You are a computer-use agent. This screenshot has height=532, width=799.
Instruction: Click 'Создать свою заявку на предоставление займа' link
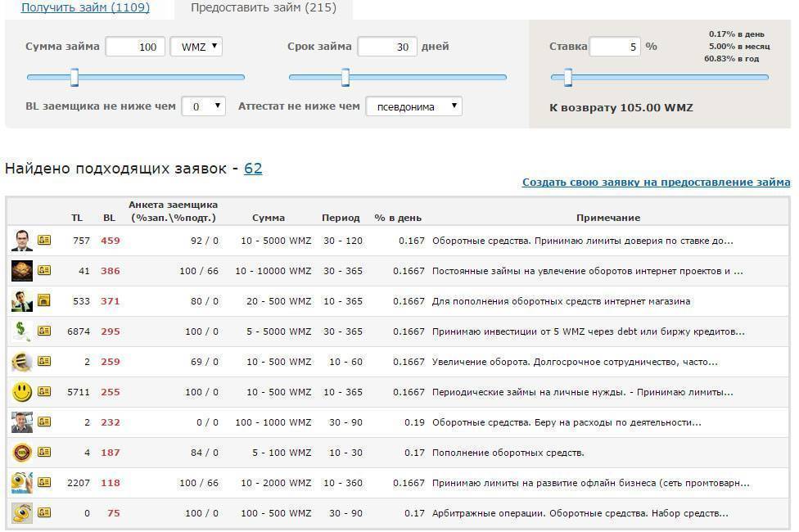tap(656, 183)
